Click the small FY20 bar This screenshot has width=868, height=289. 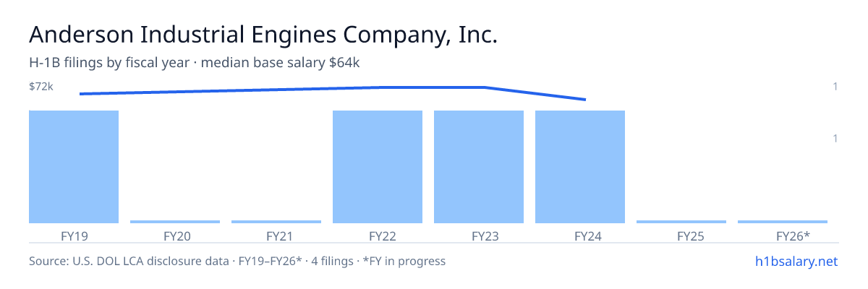[175, 222]
